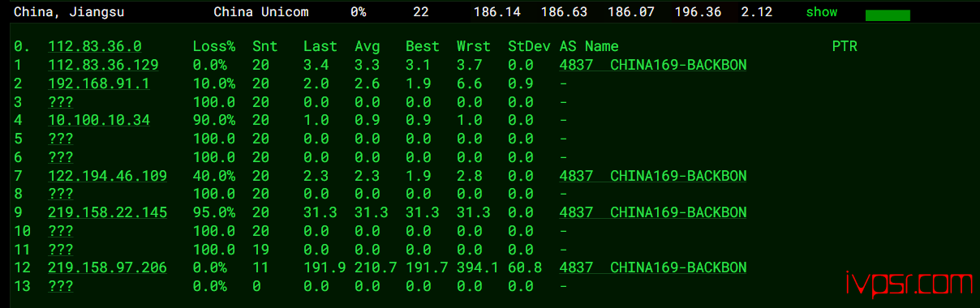Viewport: 980px width, 308px height.
Task: Select the 186.63 value in summary row
Action: pyautogui.click(x=563, y=12)
